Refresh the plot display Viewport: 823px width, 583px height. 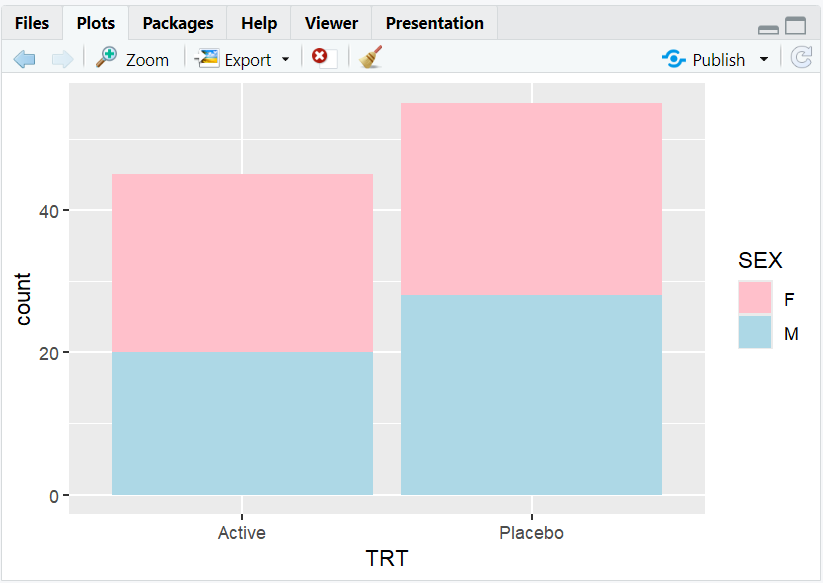[801, 58]
